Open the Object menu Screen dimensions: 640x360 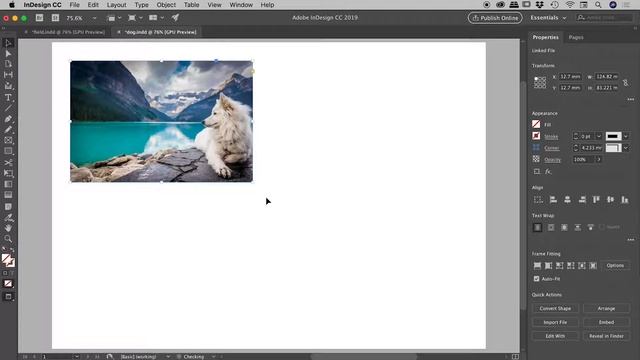(x=166, y=5)
